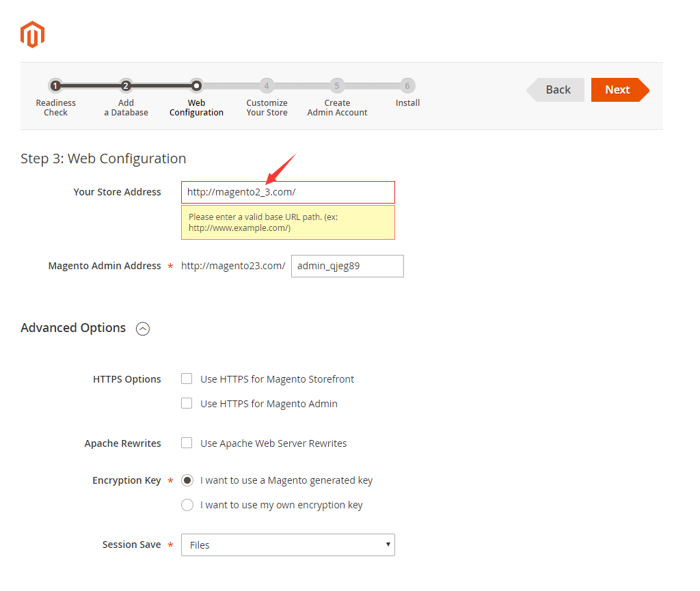700x591 pixels.
Task: Click the http://magento23.com/ base URL text
Action: click(233, 266)
